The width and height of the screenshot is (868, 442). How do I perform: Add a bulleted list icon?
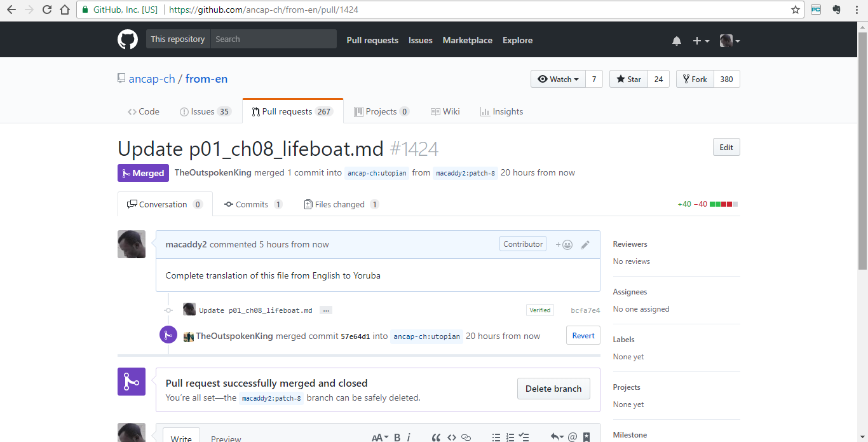pyautogui.click(x=496, y=438)
